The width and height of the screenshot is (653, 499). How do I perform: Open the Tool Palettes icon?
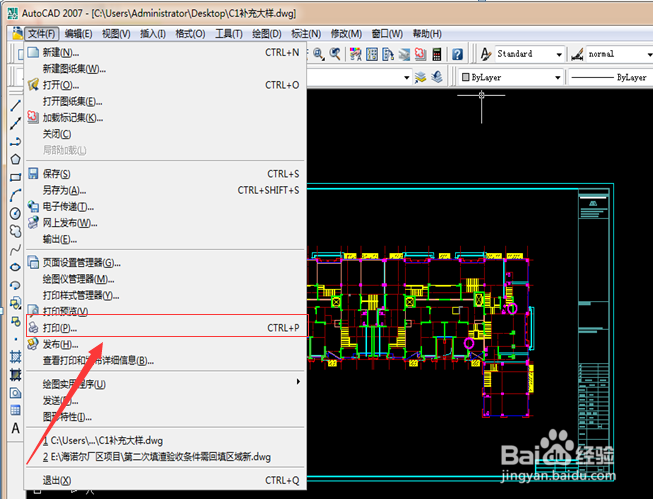[x=388, y=54]
